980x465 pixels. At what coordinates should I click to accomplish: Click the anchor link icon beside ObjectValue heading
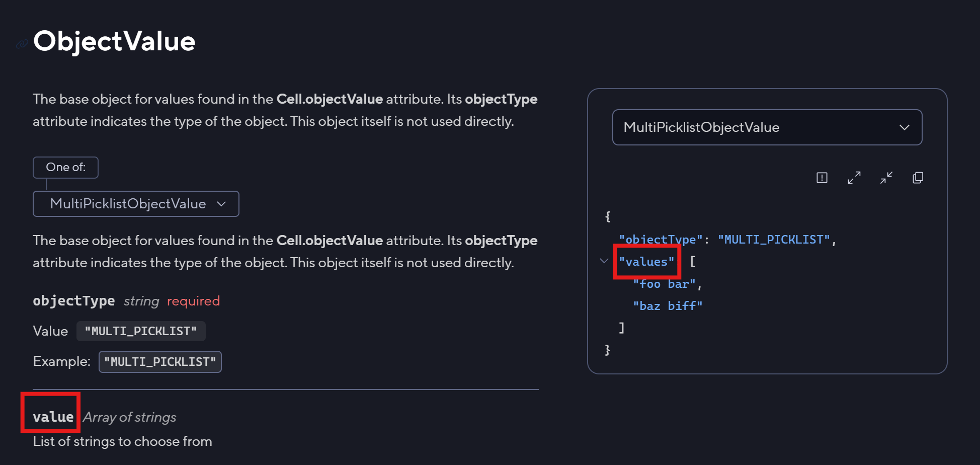point(22,44)
